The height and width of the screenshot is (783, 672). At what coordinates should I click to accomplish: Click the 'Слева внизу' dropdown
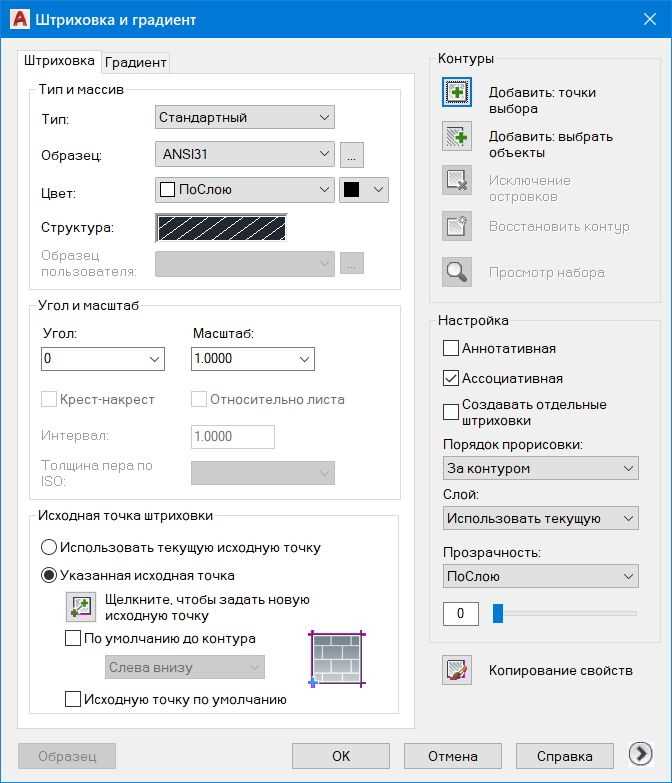pyautogui.click(x=185, y=667)
